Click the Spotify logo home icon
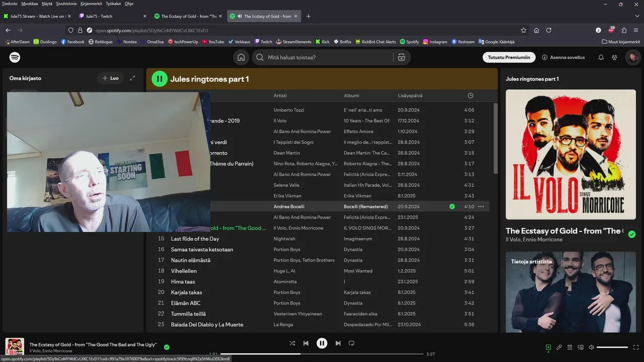Viewport: 644px width, 362px height. [15, 57]
